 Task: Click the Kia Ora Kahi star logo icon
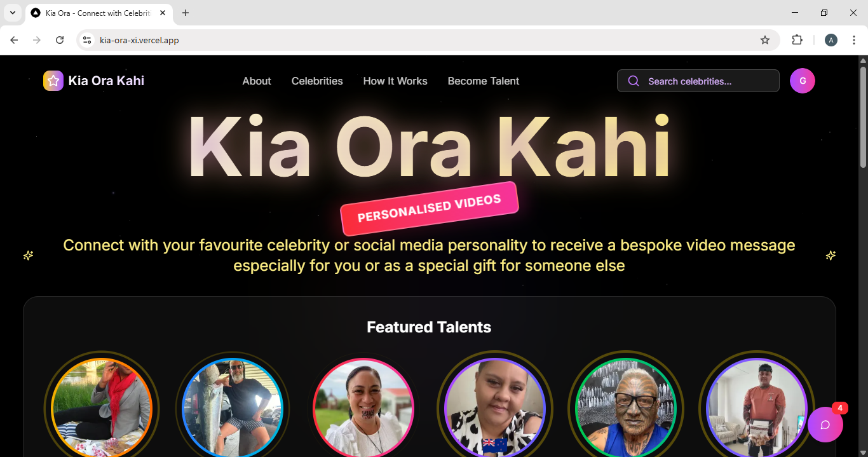point(53,81)
